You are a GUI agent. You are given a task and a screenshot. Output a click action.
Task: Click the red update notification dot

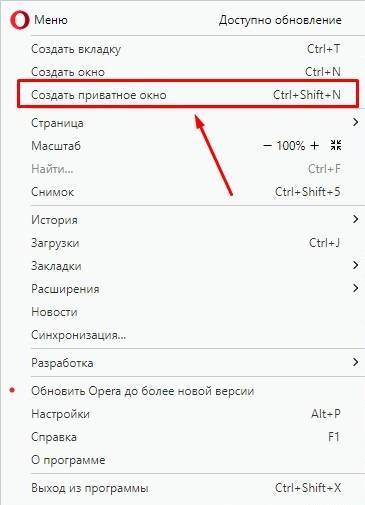point(12,390)
